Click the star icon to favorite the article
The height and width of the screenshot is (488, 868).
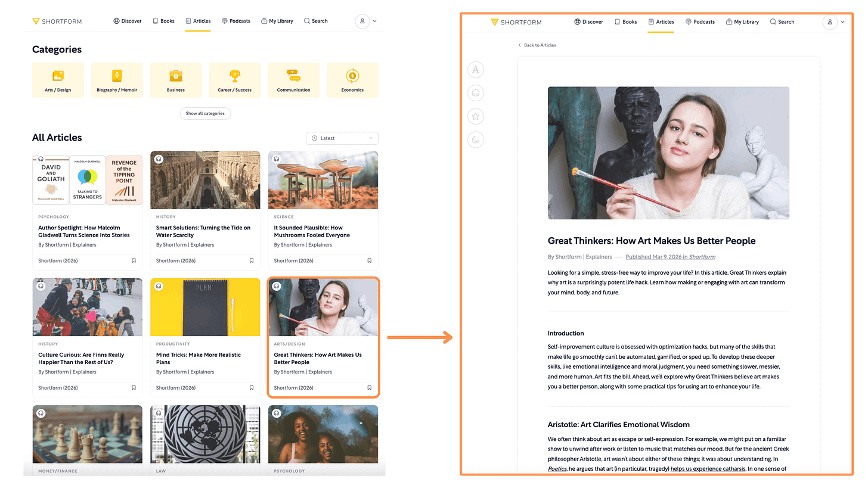point(475,116)
